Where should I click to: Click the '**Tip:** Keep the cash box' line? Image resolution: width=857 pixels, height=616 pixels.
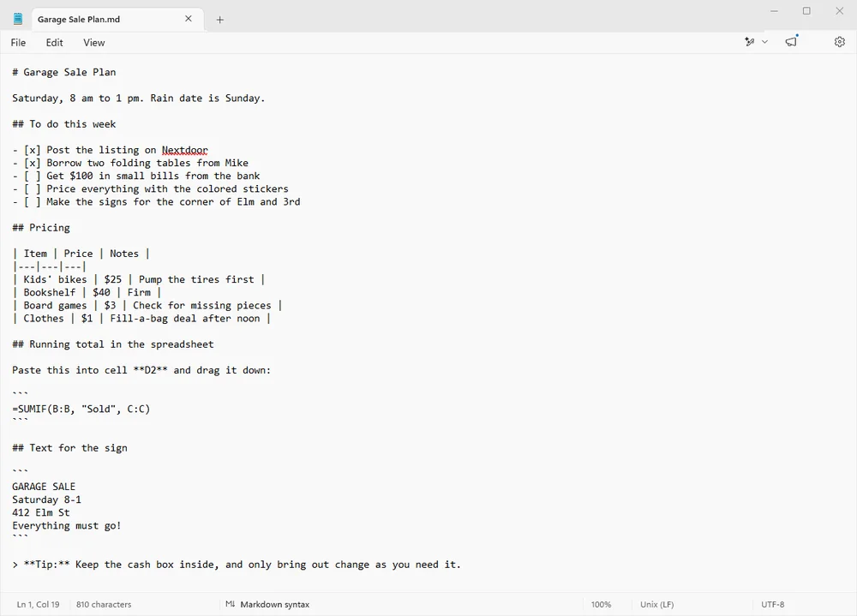point(237,565)
